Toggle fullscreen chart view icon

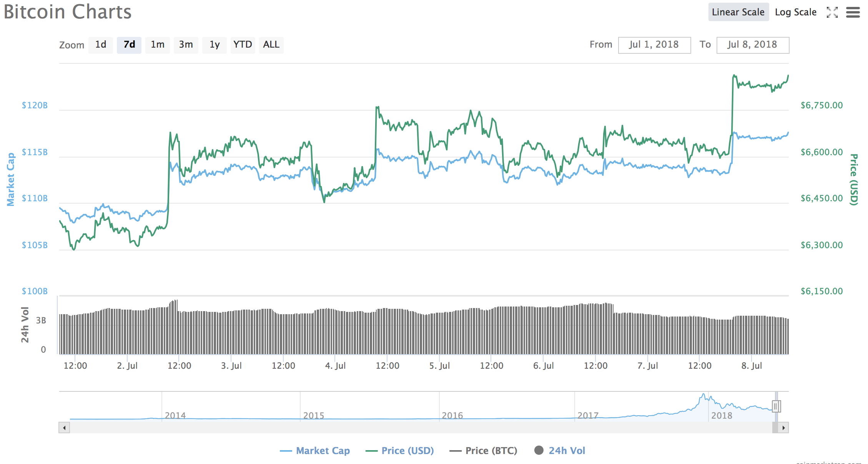832,12
